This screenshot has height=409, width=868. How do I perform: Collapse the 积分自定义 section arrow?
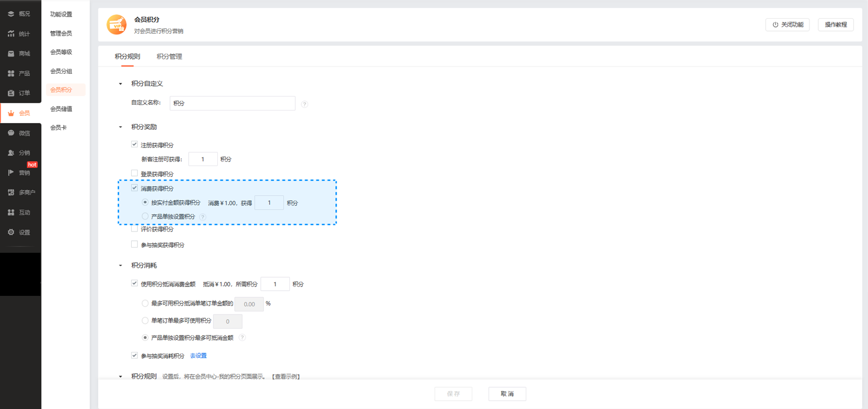(x=121, y=84)
